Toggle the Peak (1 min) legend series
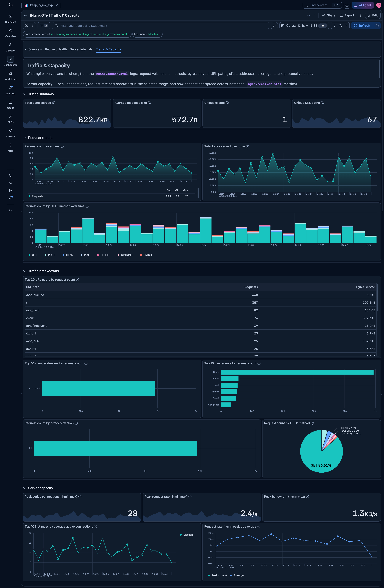The image size is (384, 588). tap(217, 575)
